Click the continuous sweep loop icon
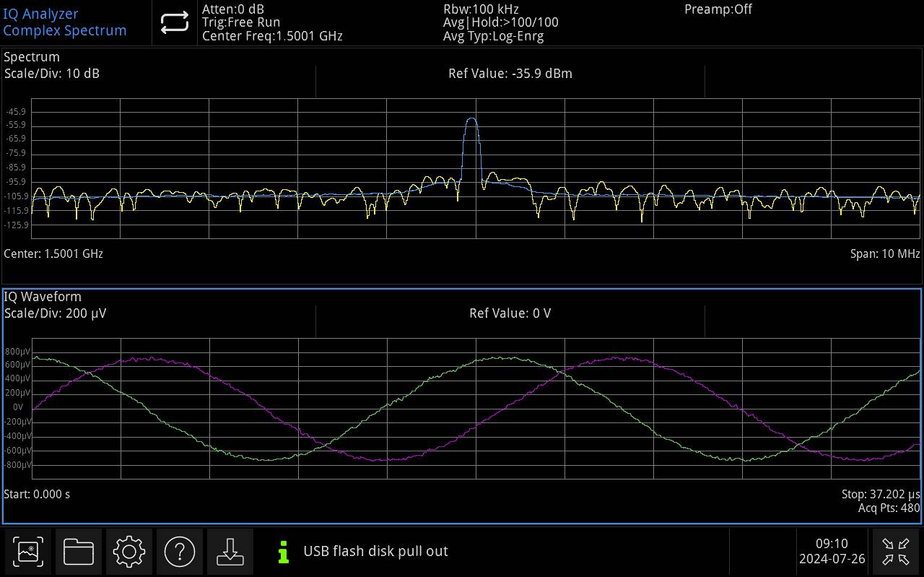 coord(173,22)
